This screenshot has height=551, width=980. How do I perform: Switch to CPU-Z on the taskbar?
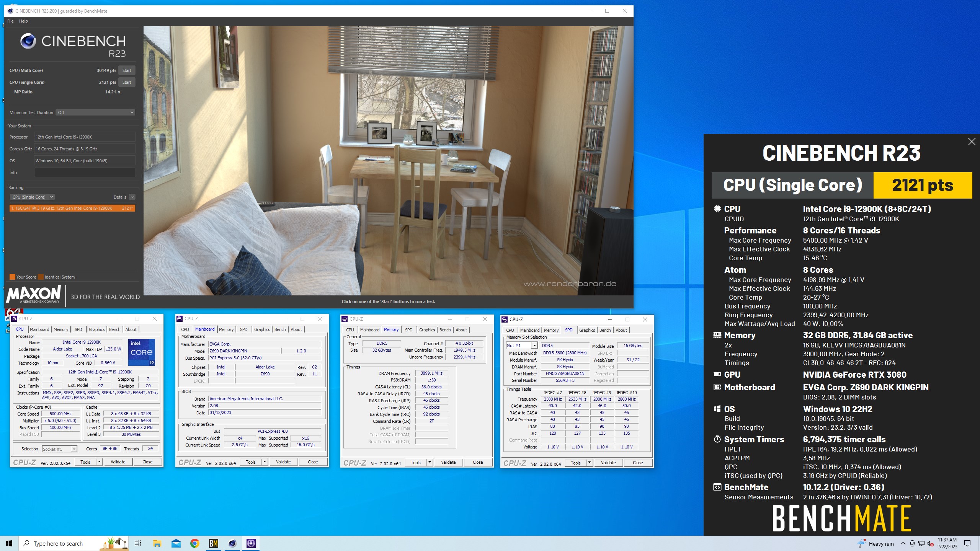coord(251,543)
